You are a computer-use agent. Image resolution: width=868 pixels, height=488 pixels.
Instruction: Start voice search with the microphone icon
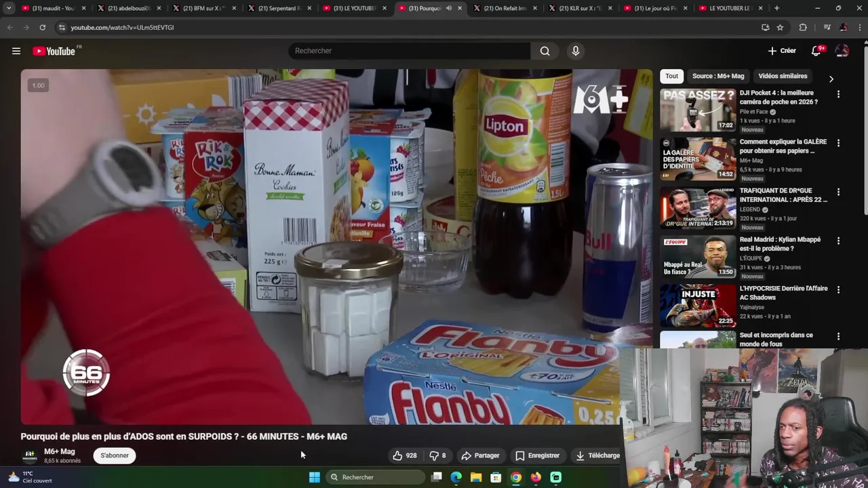point(576,51)
